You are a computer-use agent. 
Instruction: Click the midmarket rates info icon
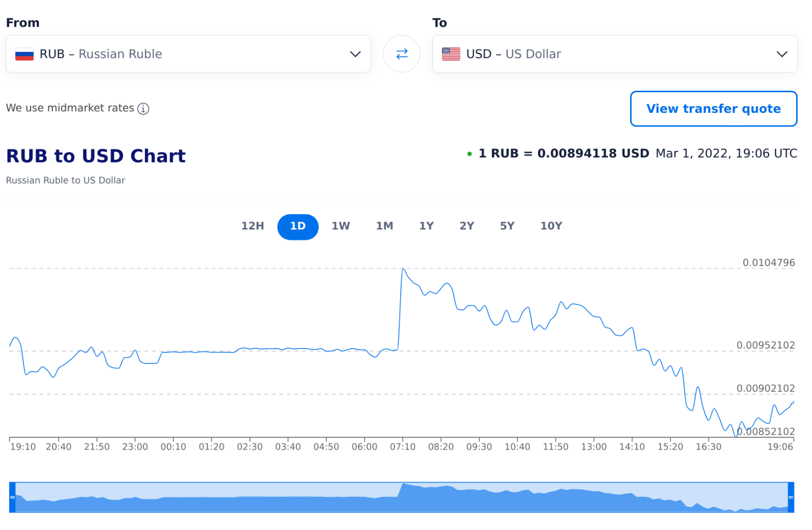point(143,109)
